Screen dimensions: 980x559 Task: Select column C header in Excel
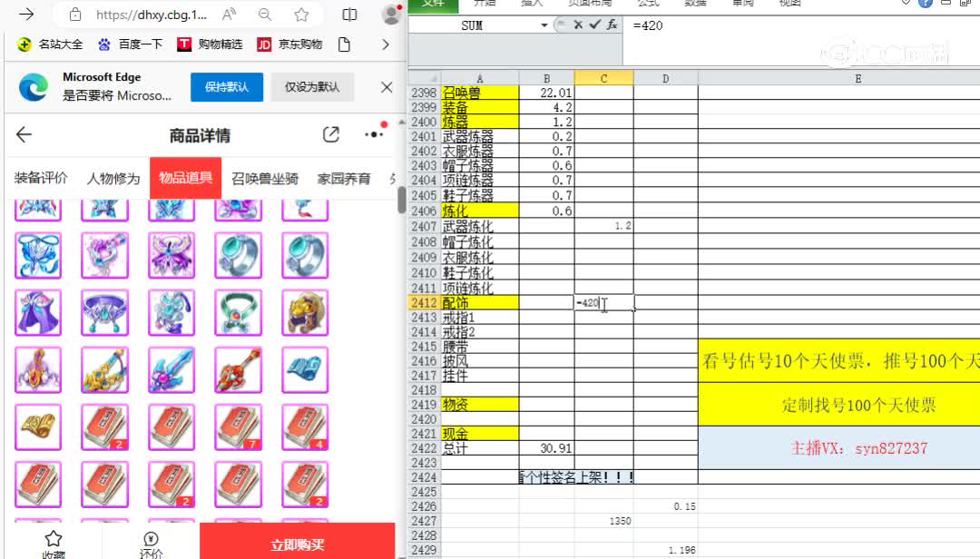[603, 78]
